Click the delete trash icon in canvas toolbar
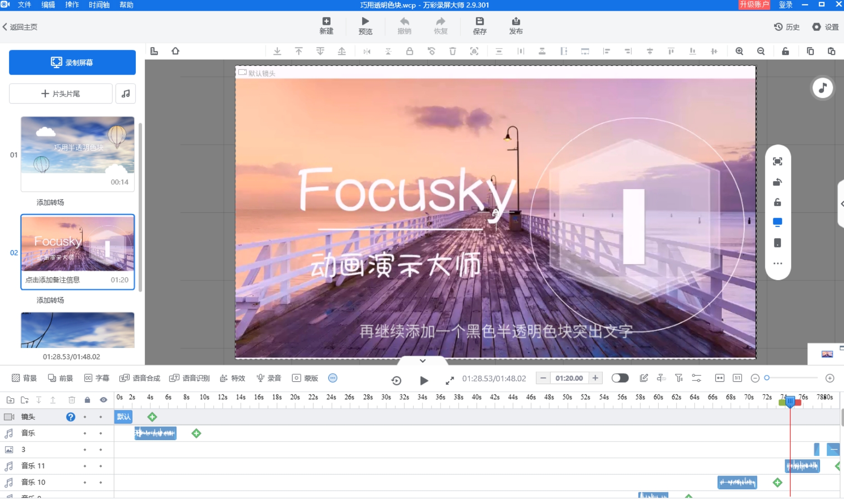The width and height of the screenshot is (844, 504). 453,51
